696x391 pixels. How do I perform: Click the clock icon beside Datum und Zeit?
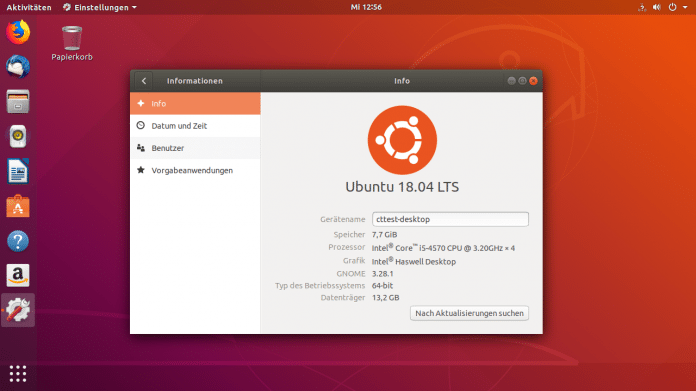[x=141, y=126]
